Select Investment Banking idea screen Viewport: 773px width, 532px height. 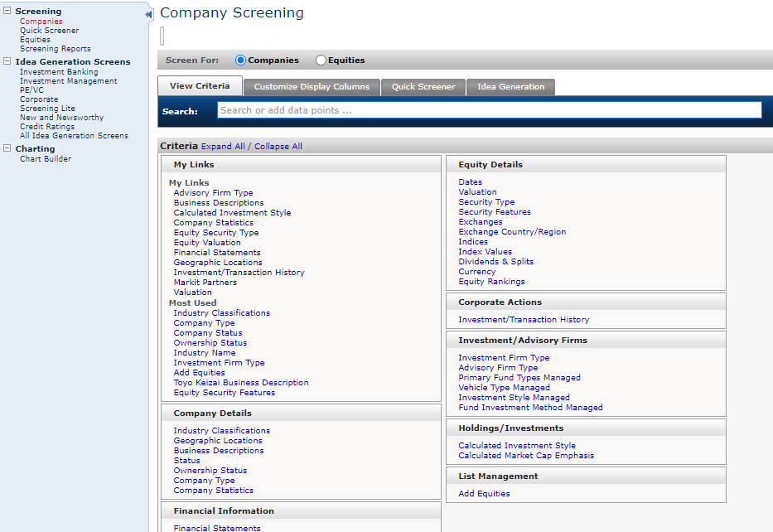59,72
